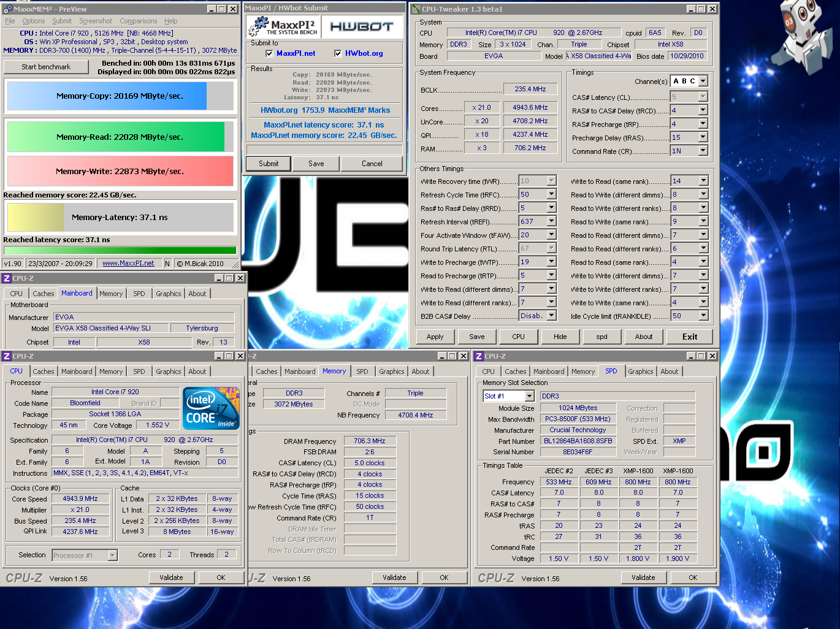Open the Comparisons menu in MaxxMEM²
840x629 pixels.
pyautogui.click(x=139, y=21)
